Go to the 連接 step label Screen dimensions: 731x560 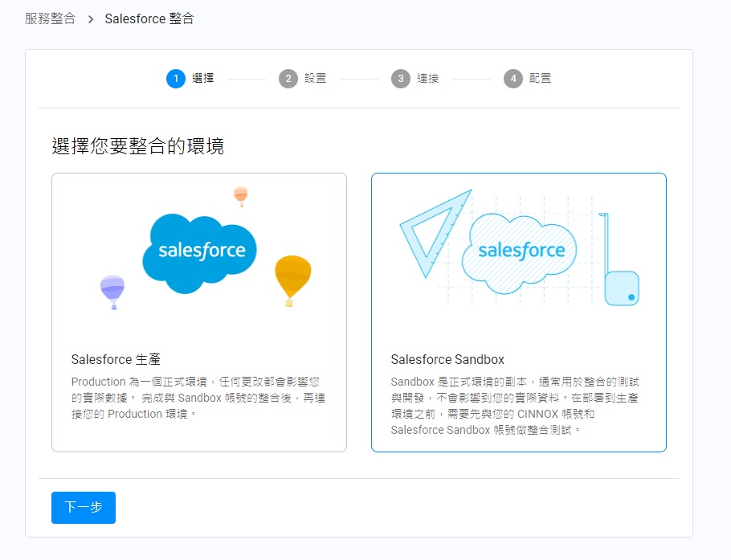(427, 78)
